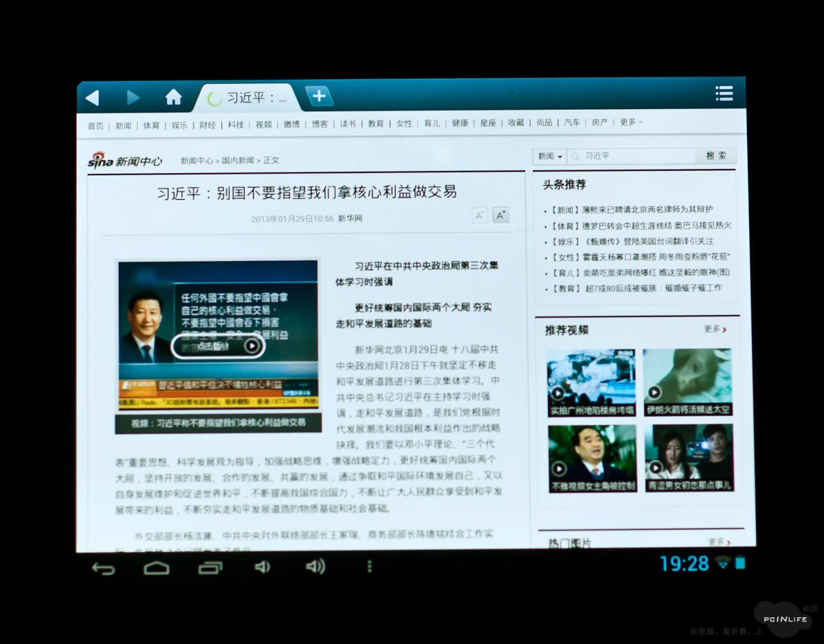
Task: Open a new tab with plus button
Action: coord(319,96)
